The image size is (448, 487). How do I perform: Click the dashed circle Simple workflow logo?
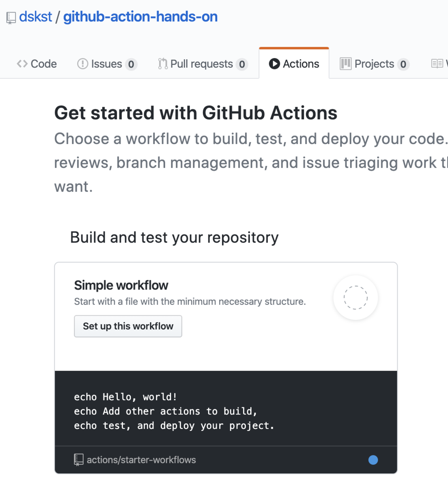[x=355, y=297]
